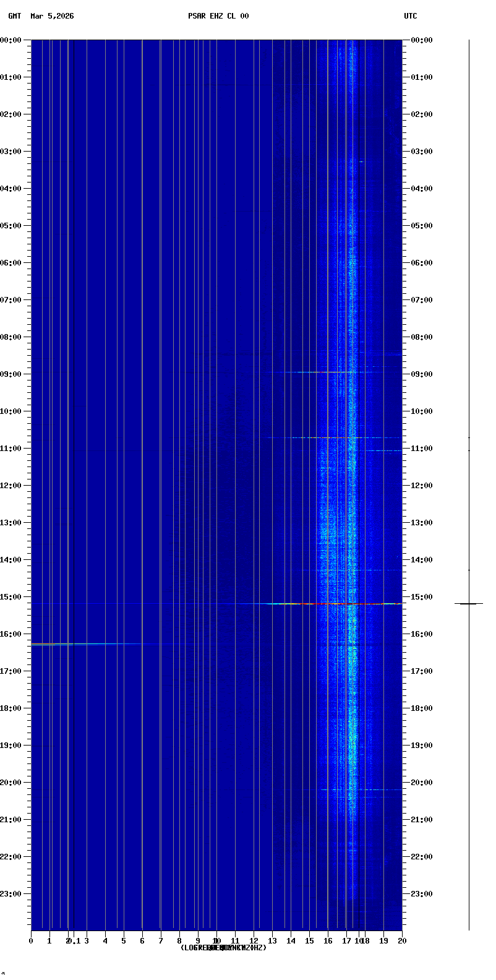Click the 0 tick label on frequency axis
The height and width of the screenshot is (980, 496).
31,941
